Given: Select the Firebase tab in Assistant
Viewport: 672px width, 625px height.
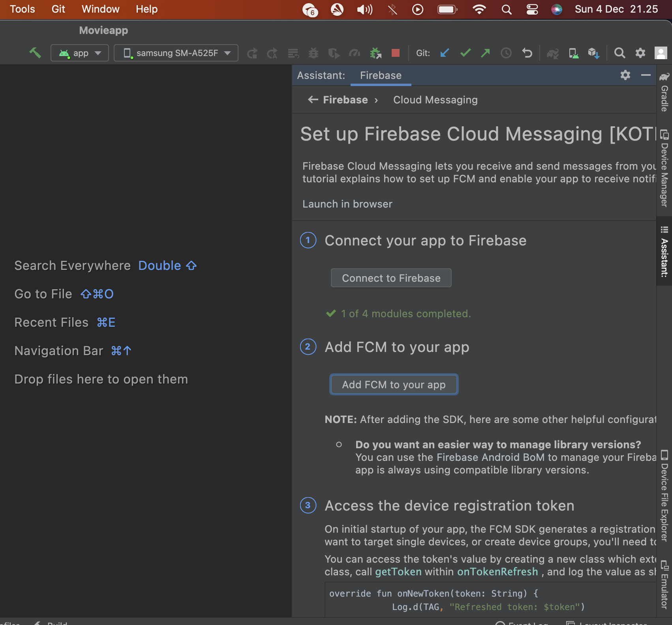Looking at the screenshot, I should [x=381, y=75].
